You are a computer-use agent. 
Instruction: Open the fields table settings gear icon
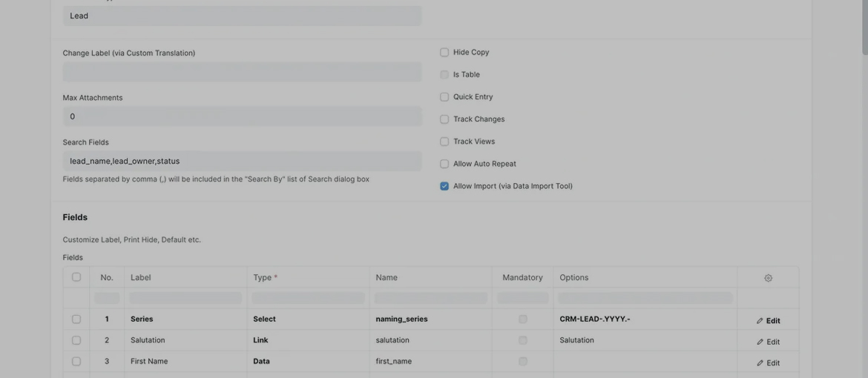[768, 278]
